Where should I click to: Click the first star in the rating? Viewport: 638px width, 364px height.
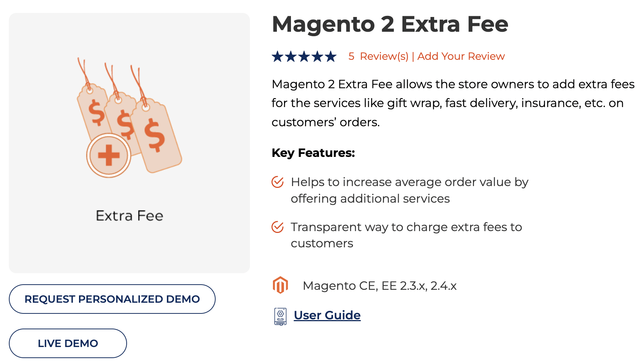(278, 56)
